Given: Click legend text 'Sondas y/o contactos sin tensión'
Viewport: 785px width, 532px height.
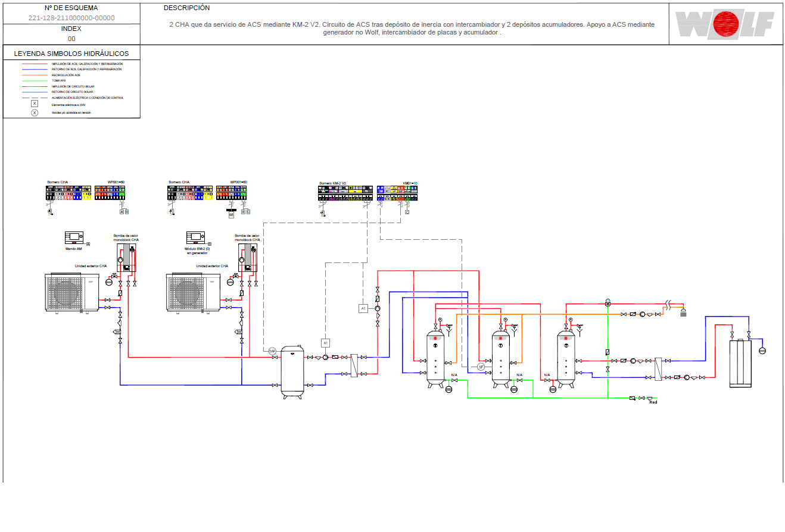Looking at the screenshot, I should coord(71,112).
